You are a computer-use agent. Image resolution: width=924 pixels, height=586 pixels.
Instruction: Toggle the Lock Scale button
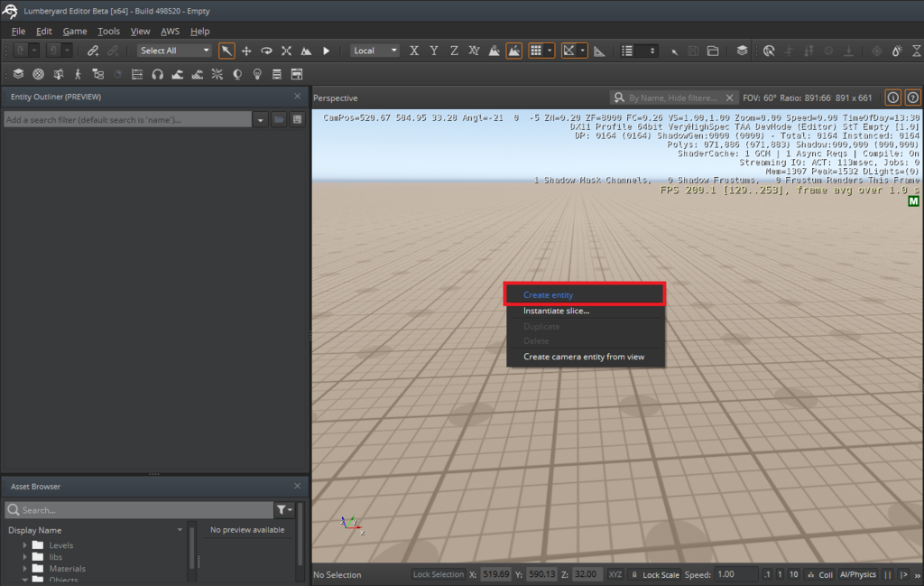[655, 574]
